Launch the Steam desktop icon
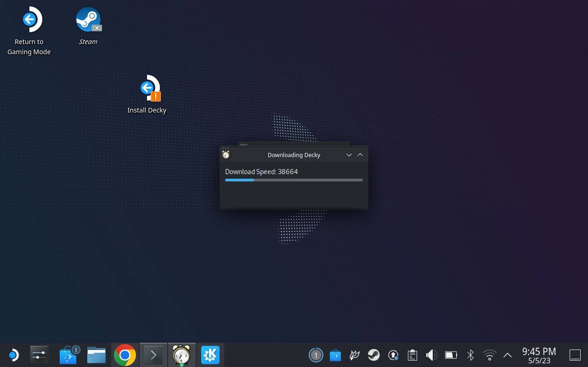The height and width of the screenshot is (367, 588). 88,26
